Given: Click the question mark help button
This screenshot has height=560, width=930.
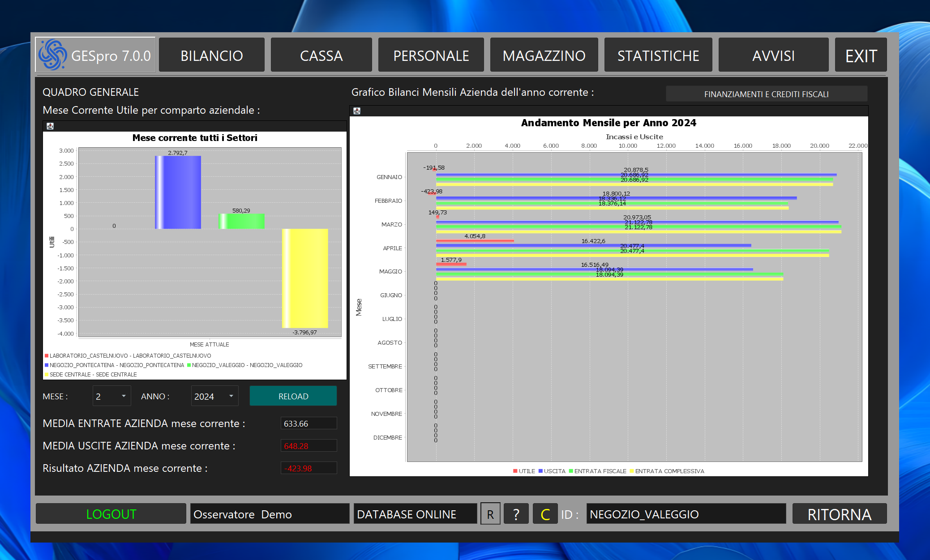Looking at the screenshot, I should click(516, 514).
